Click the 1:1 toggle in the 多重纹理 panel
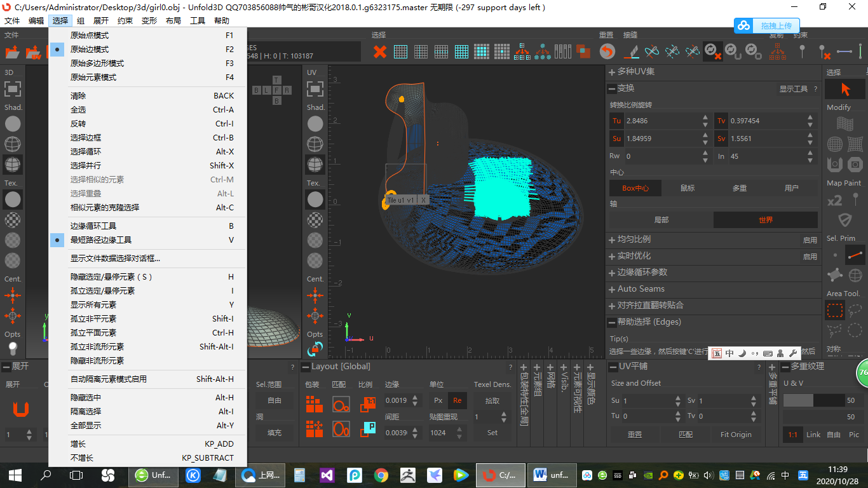 point(792,435)
